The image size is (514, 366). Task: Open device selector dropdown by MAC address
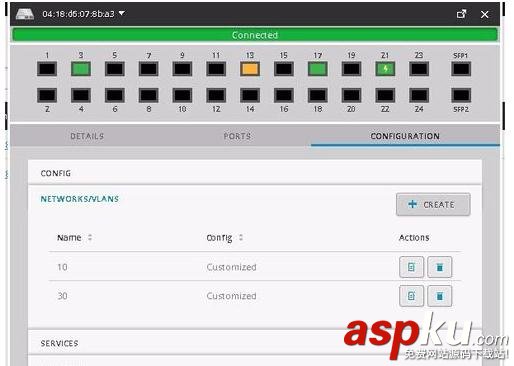(x=83, y=14)
